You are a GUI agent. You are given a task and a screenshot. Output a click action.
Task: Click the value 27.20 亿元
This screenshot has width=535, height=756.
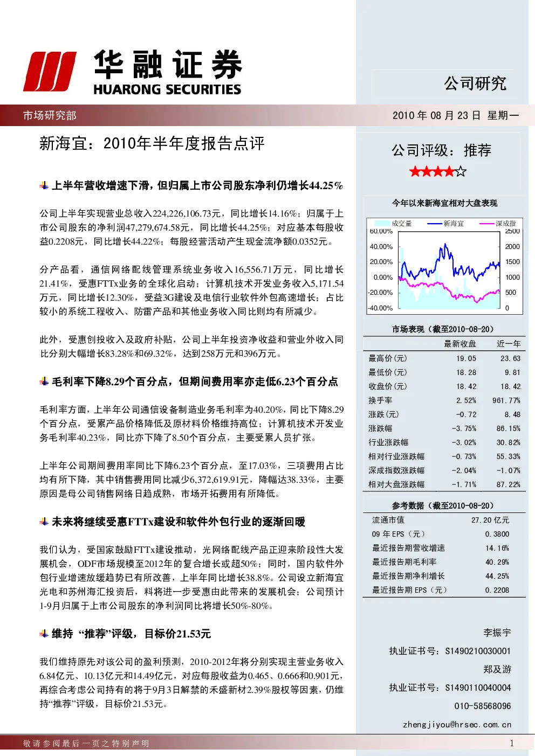490,520
